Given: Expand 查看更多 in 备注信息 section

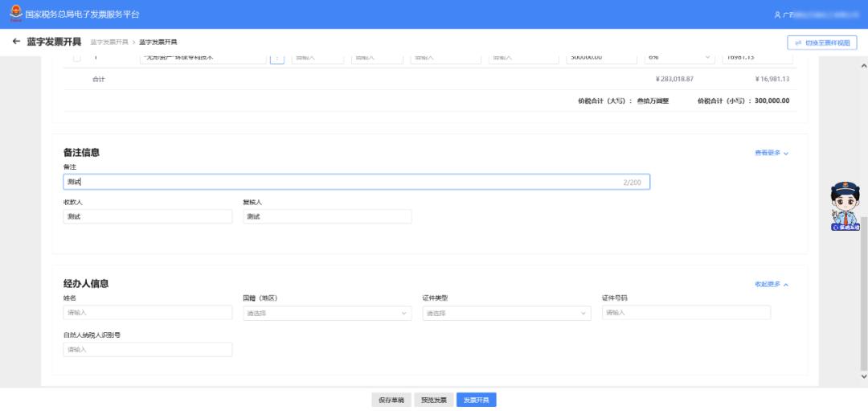Looking at the screenshot, I should click(x=771, y=153).
